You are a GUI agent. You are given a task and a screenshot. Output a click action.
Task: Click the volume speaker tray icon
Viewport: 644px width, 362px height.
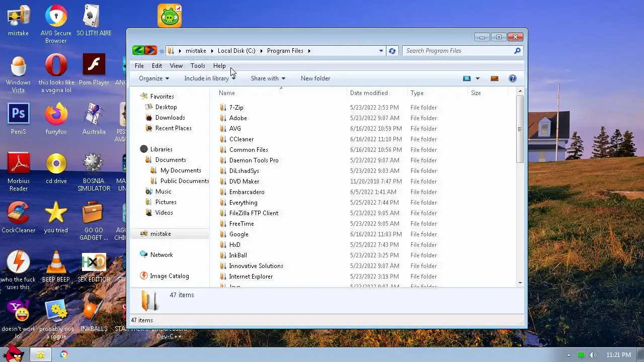pyautogui.click(x=593, y=355)
